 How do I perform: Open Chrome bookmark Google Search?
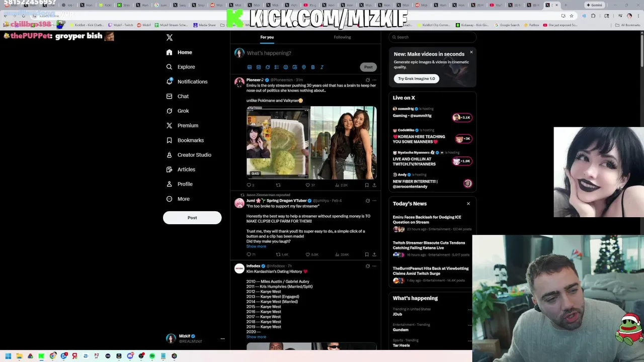507,25
